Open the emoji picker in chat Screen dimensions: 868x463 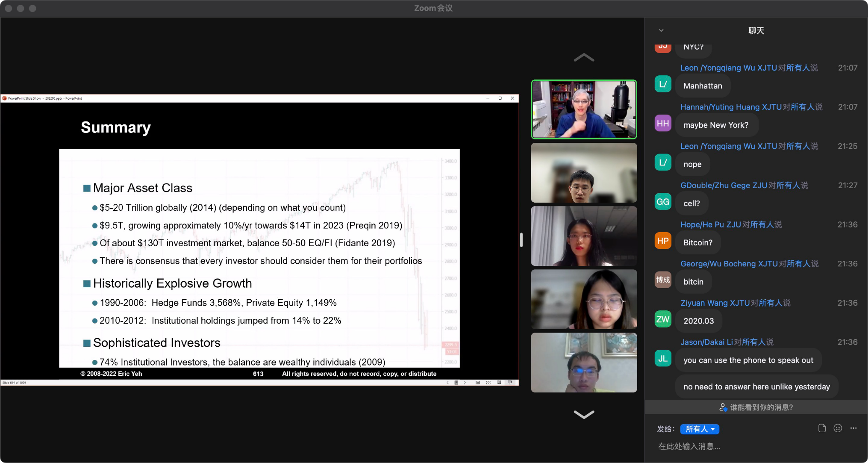[x=838, y=428]
